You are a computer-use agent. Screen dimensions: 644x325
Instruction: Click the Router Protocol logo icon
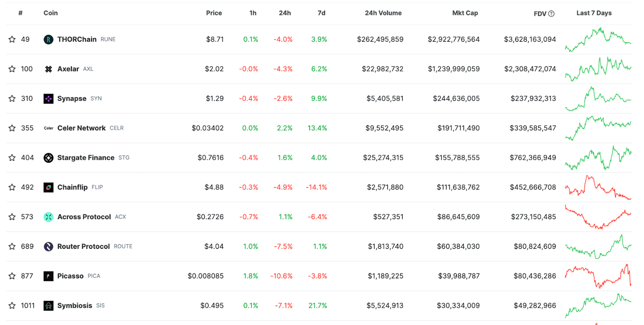pyautogui.click(x=48, y=246)
